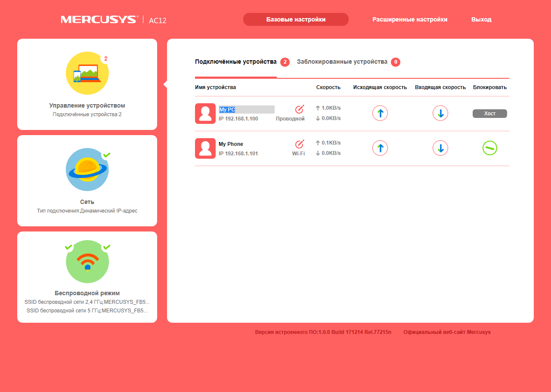The image size is (551, 392).
Task: Open Официальный веб-сайт Mercusys link
Action: coord(447,332)
